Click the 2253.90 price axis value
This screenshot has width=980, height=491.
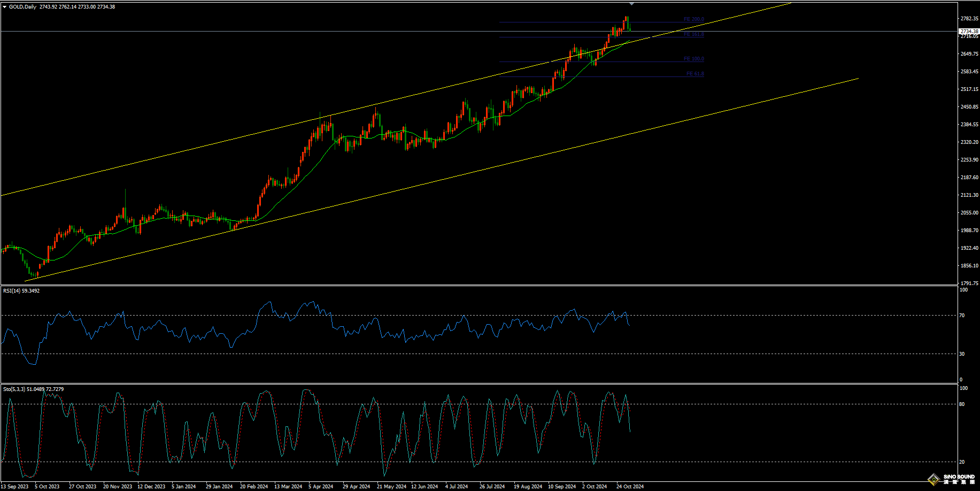coord(969,160)
